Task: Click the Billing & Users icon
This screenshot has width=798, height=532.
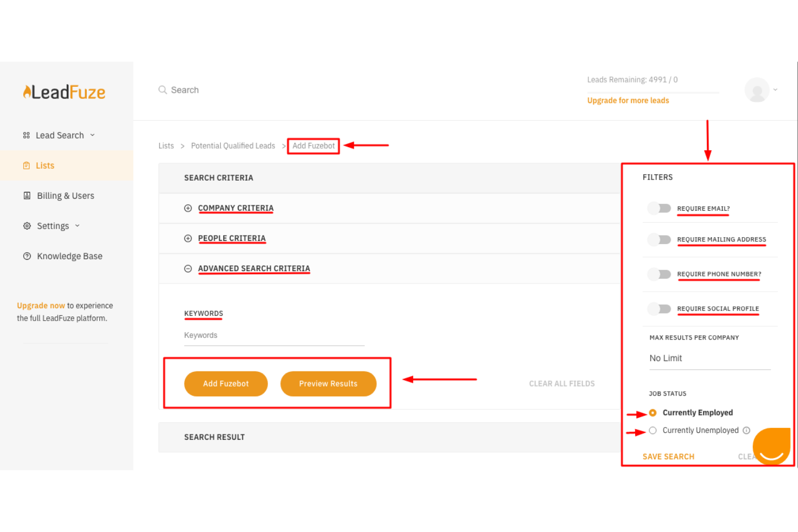Action: coord(27,196)
